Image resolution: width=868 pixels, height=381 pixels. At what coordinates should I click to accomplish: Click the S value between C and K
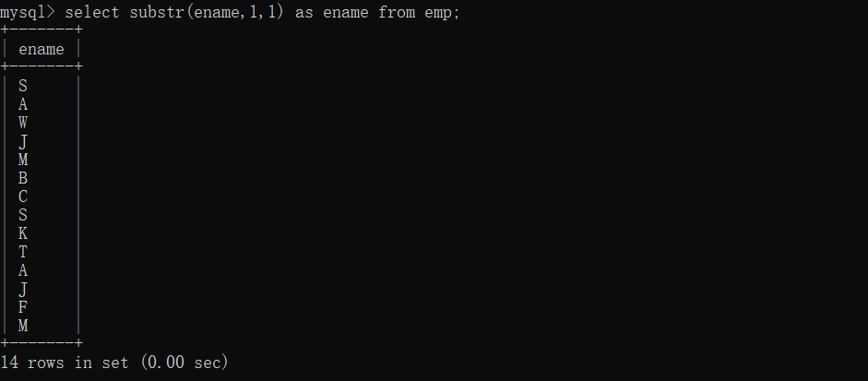coord(23,215)
